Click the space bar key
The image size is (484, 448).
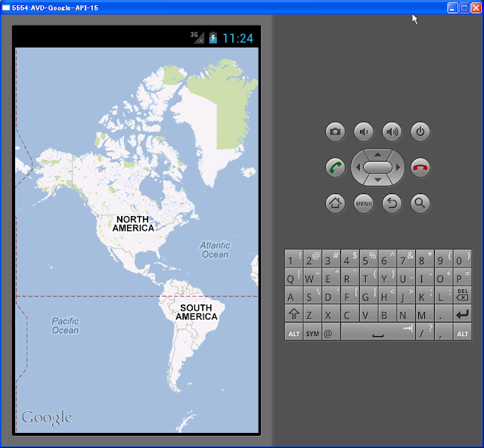pyautogui.click(x=378, y=332)
